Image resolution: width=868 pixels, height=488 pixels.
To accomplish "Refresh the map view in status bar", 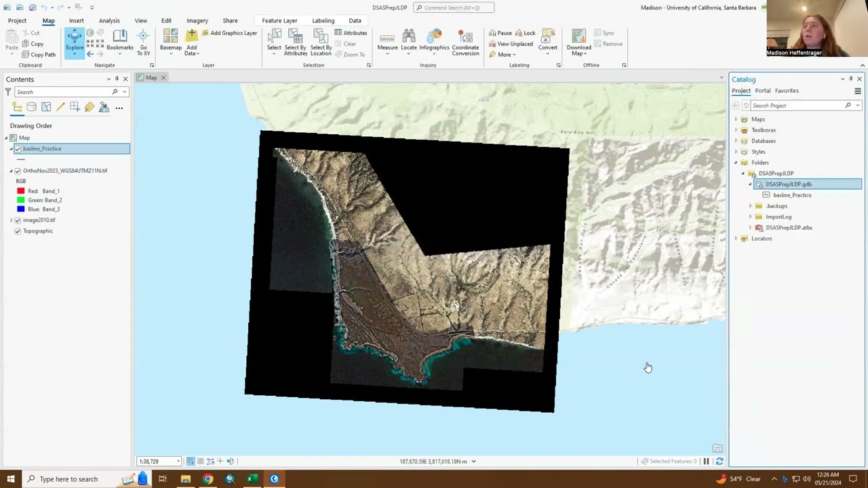I will tap(719, 461).
